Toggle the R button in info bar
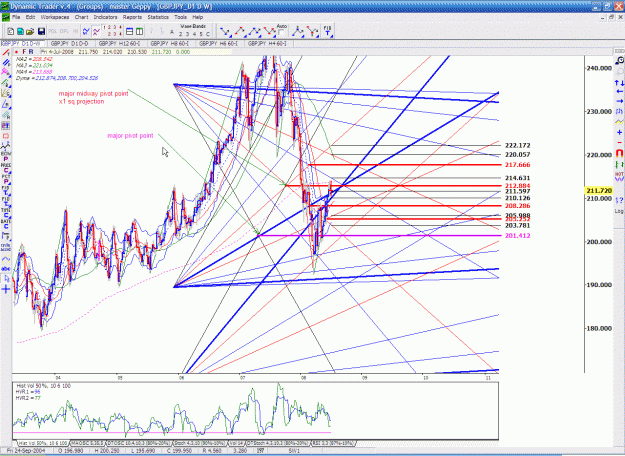This screenshot has height=456, width=625. click(31, 52)
